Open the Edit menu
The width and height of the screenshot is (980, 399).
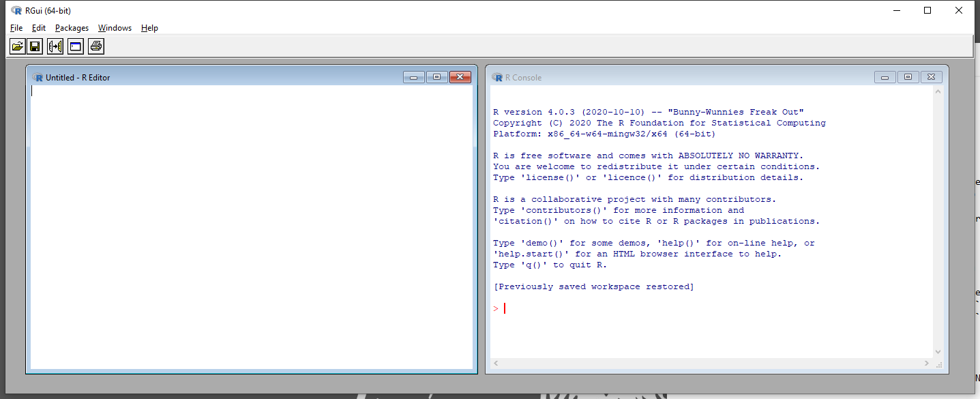tap(39, 28)
